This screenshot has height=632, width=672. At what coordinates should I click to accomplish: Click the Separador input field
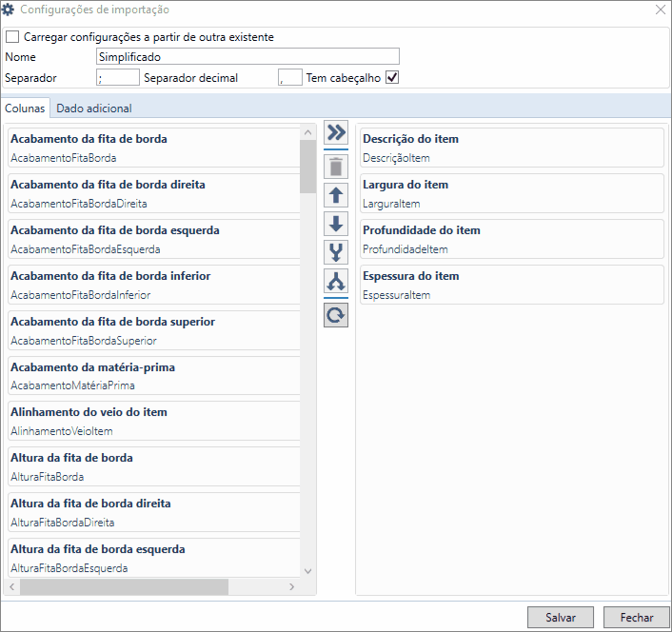coord(118,77)
